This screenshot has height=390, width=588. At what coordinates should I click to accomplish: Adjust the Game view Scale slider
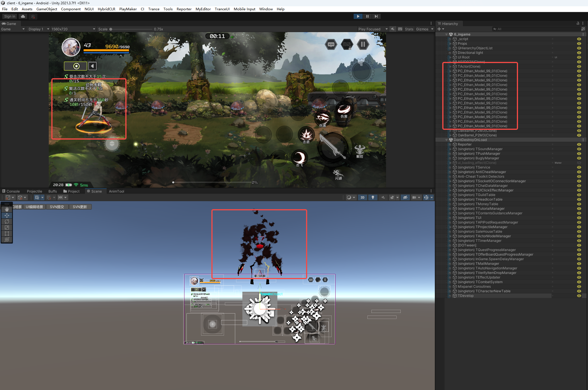coord(131,29)
